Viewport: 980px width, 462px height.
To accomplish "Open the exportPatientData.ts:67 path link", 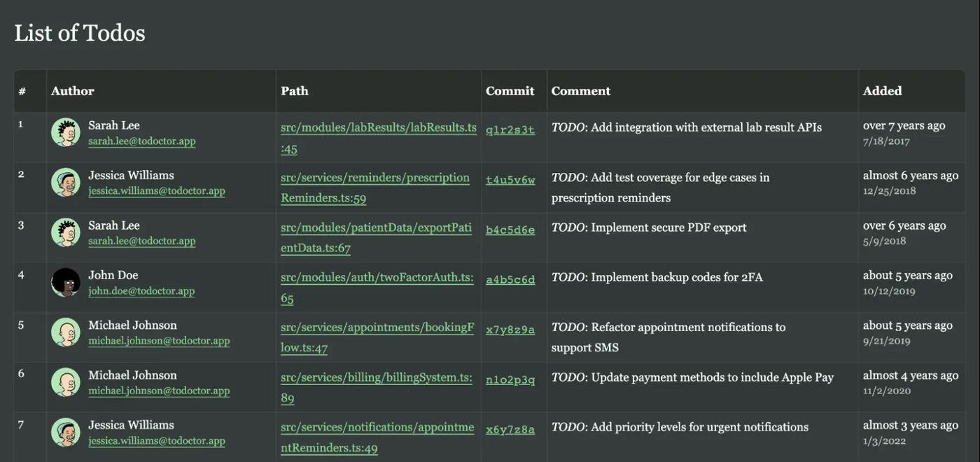I will click(376, 228).
